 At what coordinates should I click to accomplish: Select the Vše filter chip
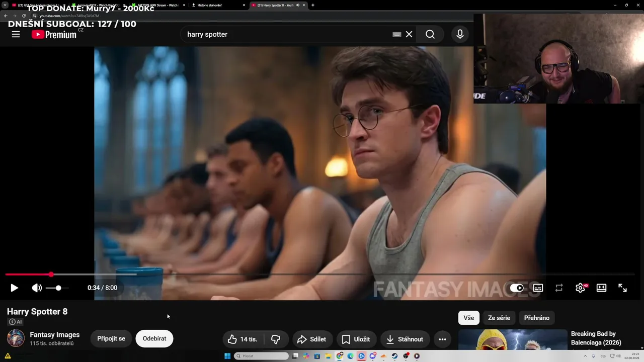[x=469, y=318]
